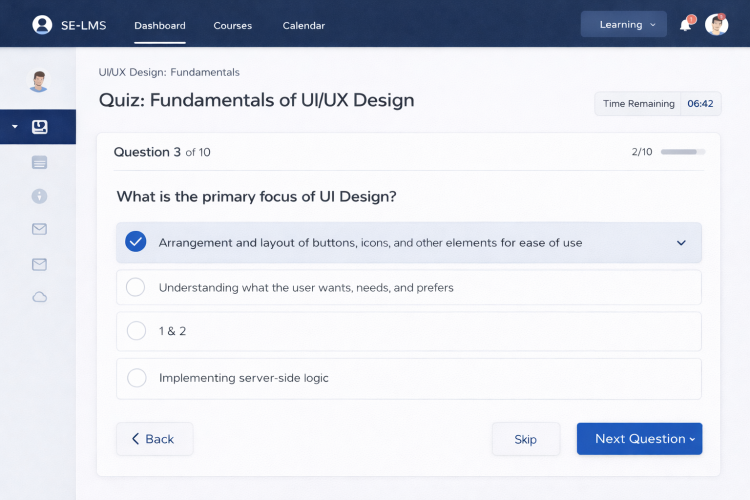Click the SE-LMS brand name
Screen dimensions: 750x500
pyautogui.click(x=84, y=25)
